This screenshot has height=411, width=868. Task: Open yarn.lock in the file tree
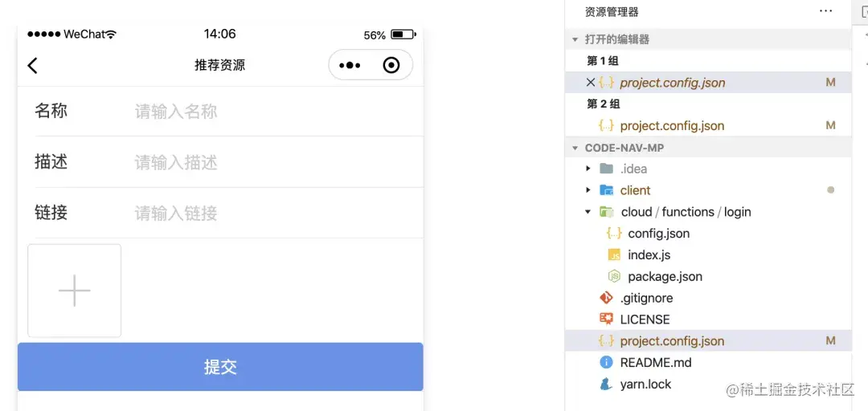pyautogui.click(x=645, y=384)
